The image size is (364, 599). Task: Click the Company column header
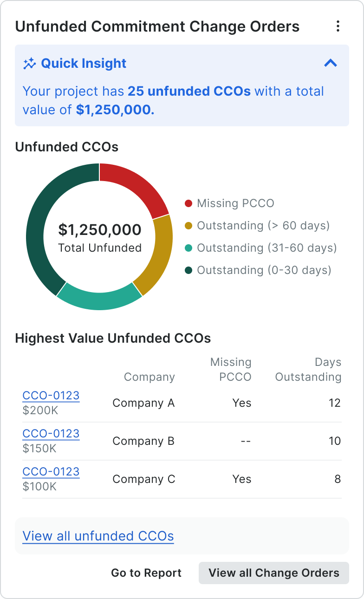pyautogui.click(x=149, y=377)
